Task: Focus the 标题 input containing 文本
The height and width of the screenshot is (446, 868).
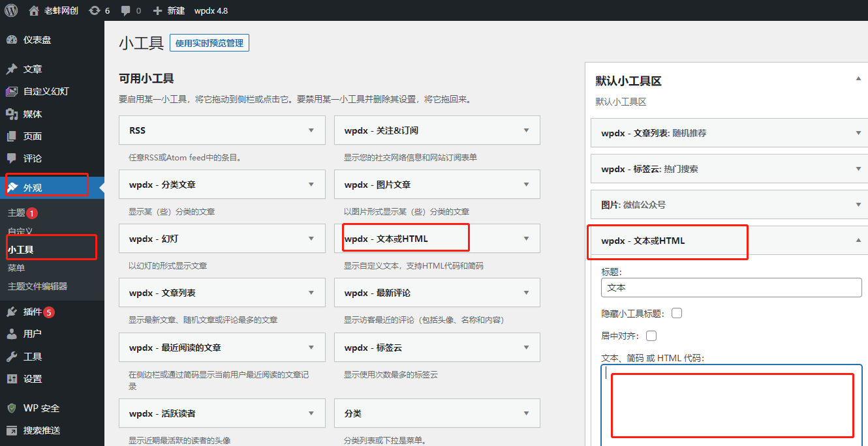Action: (x=732, y=288)
